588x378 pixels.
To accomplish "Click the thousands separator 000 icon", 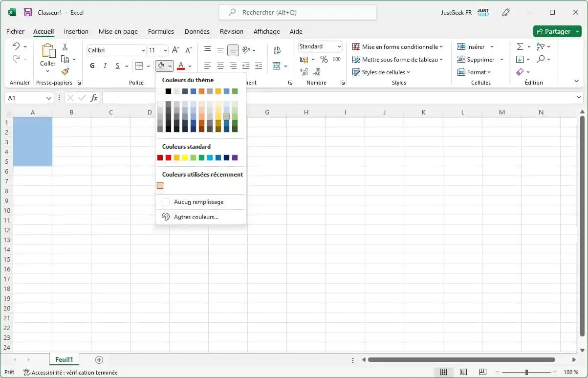I will [336, 59].
